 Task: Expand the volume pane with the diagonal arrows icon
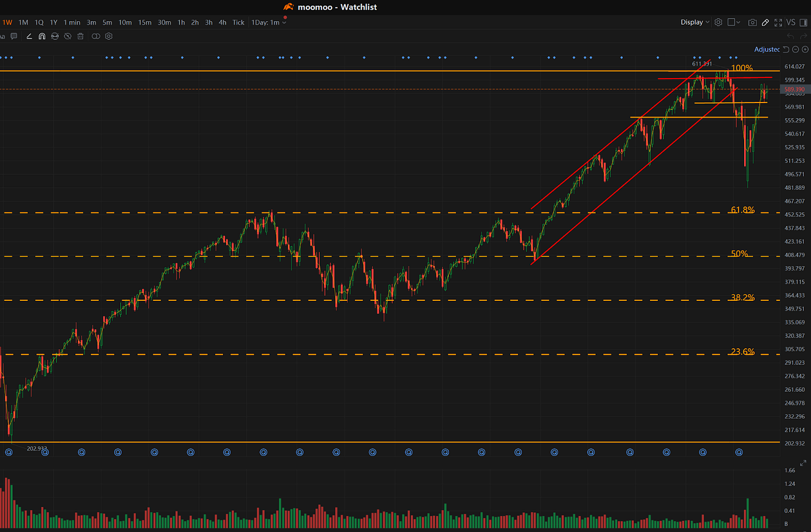[803, 463]
